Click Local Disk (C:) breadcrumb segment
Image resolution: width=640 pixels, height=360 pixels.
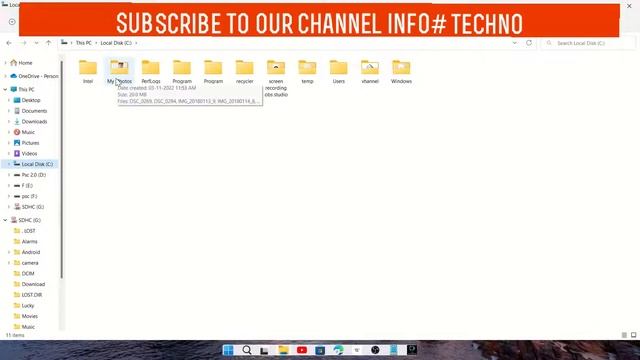point(116,43)
